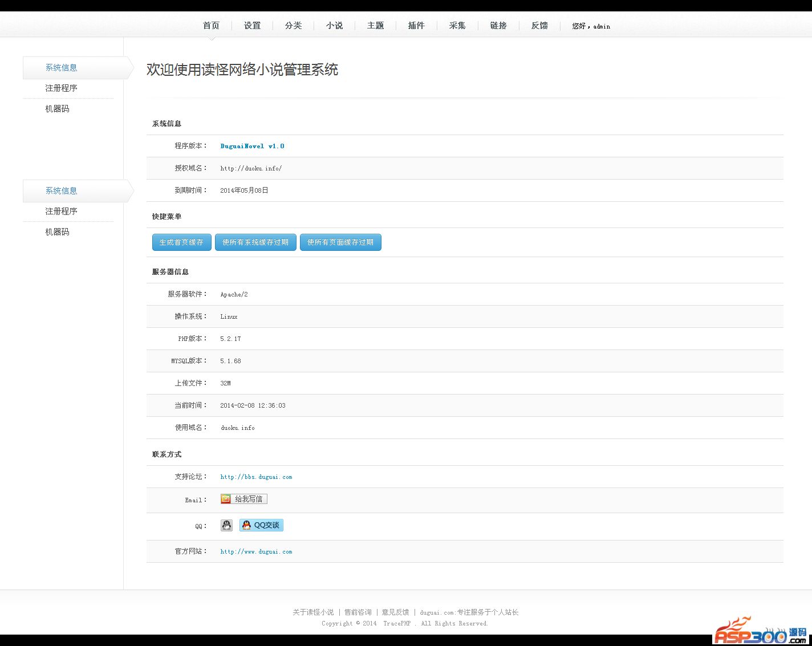Click the expiry date 2014年05月08日
Image resolution: width=812 pixels, height=646 pixels.
coord(244,190)
